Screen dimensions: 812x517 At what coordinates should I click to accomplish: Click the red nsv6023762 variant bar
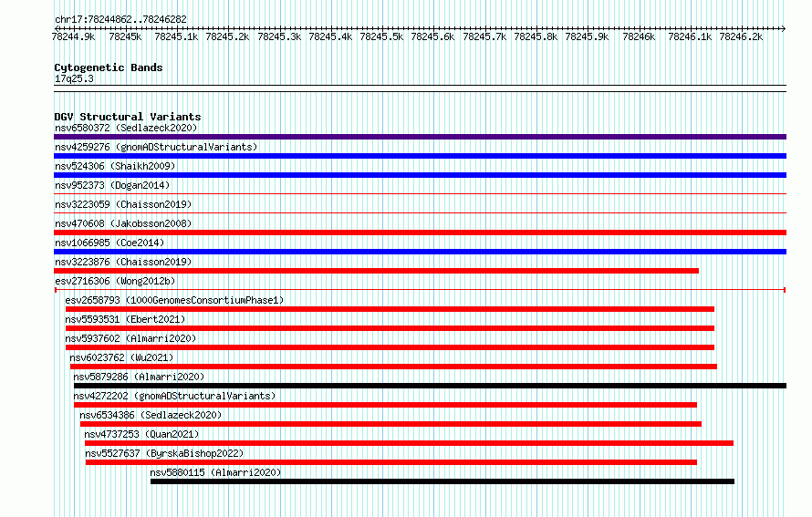point(393,367)
